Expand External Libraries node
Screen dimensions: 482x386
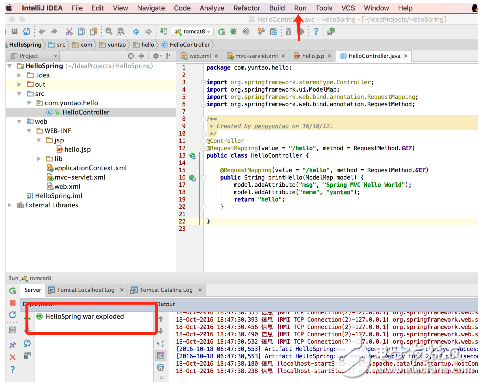(10, 205)
